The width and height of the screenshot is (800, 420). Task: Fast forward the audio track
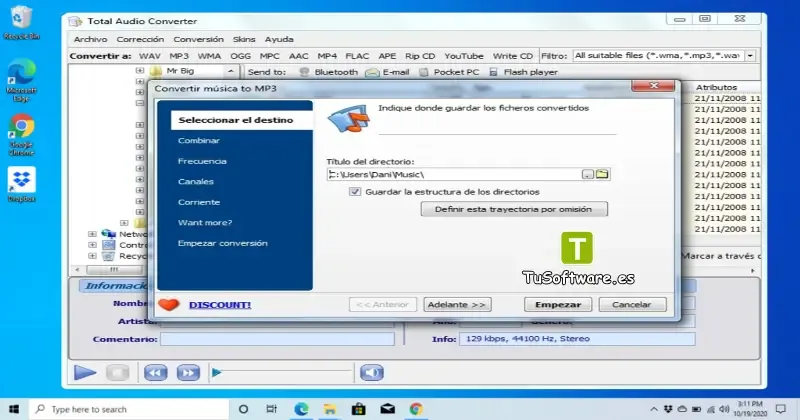pos(188,373)
